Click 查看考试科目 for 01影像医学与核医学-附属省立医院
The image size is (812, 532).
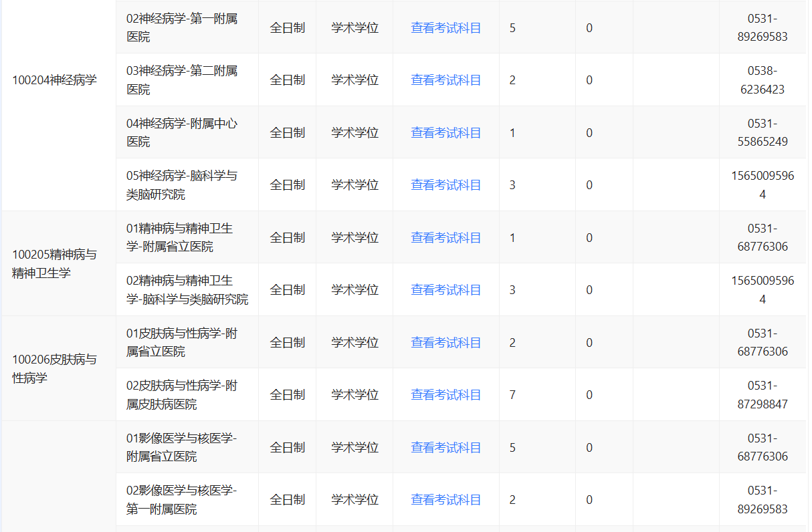[x=445, y=448]
